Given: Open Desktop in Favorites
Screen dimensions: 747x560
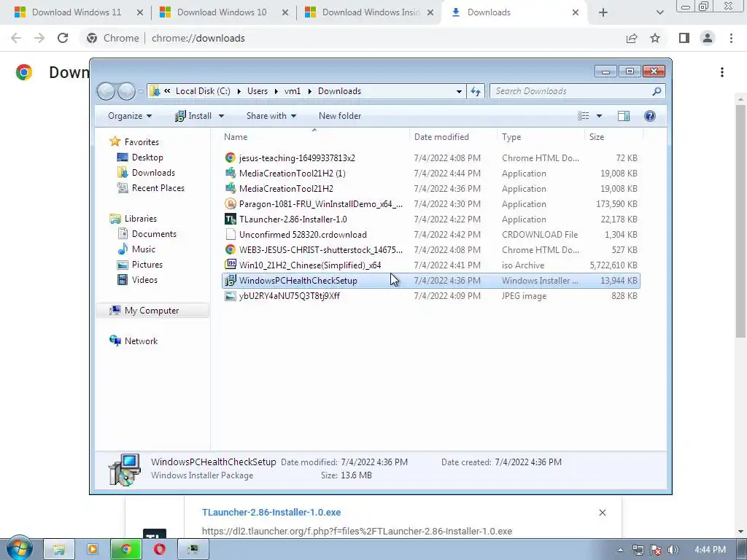Looking at the screenshot, I should pos(147,157).
